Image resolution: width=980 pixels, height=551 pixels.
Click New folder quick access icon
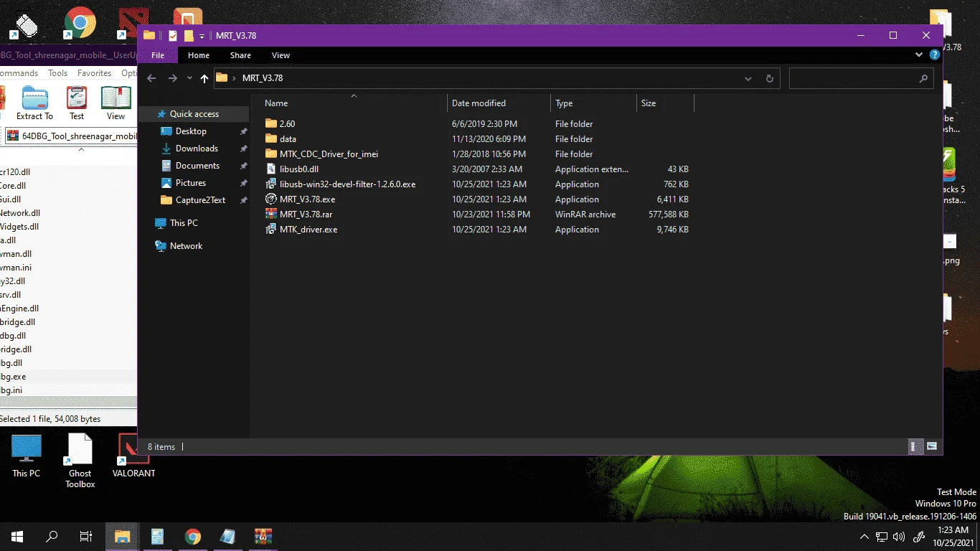tap(189, 36)
